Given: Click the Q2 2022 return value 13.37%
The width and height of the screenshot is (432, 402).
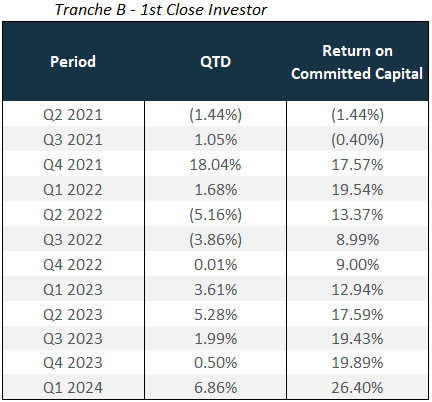Looking at the screenshot, I should click(x=357, y=215).
